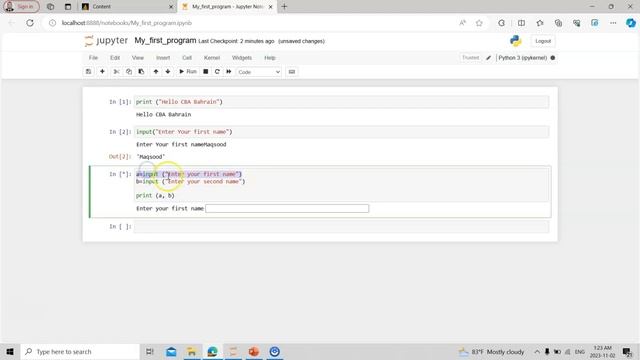This screenshot has width=640, height=360.
Task: Open browser read aloud icon
Action: (x=462, y=23)
